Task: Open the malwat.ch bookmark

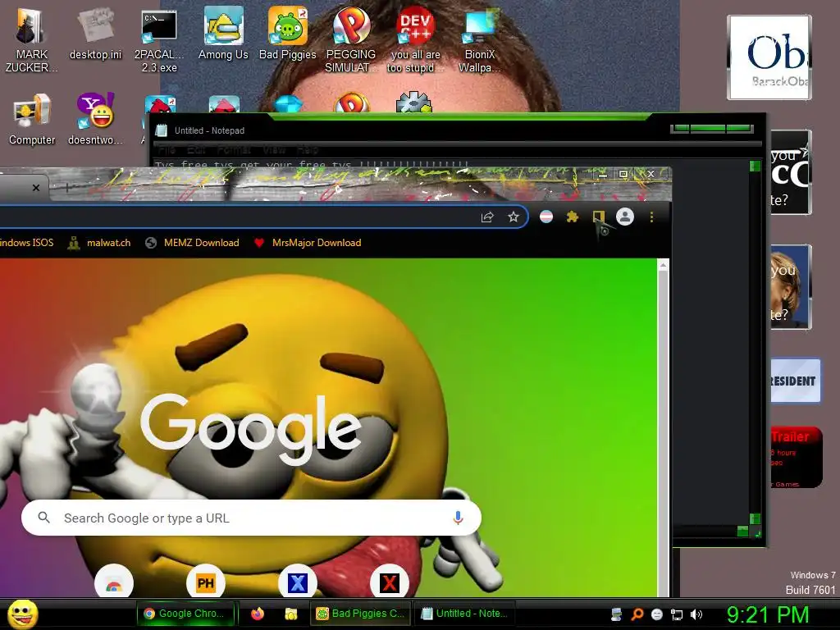Action: 99,243
